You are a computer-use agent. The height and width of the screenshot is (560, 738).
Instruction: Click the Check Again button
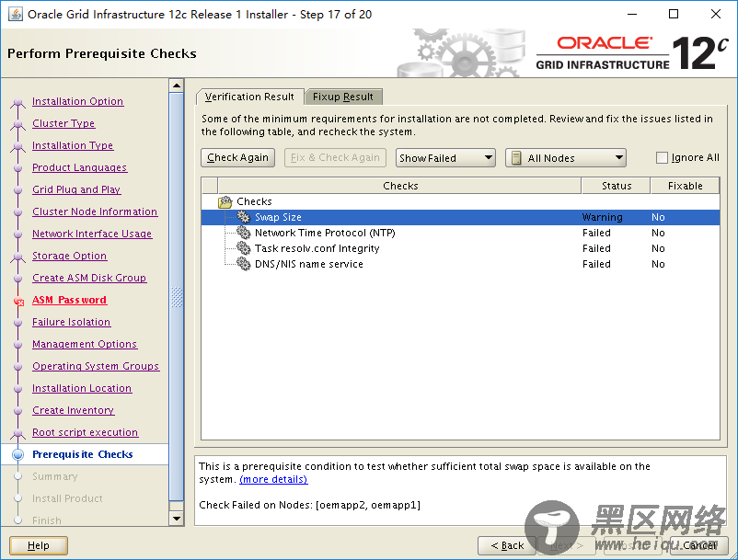point(237,157)
